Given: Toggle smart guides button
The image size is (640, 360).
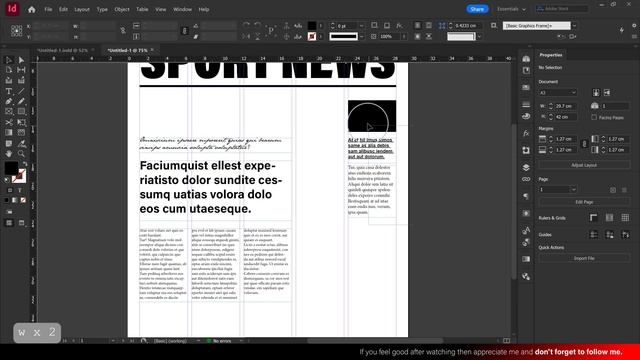Looking at the screenshot, I should coord(625,234).
